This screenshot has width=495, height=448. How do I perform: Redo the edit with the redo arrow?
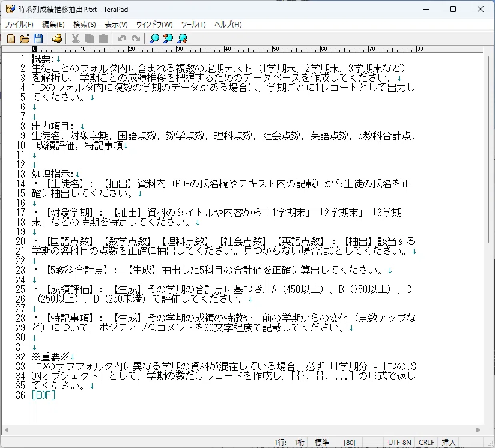[x=136, y=38]
